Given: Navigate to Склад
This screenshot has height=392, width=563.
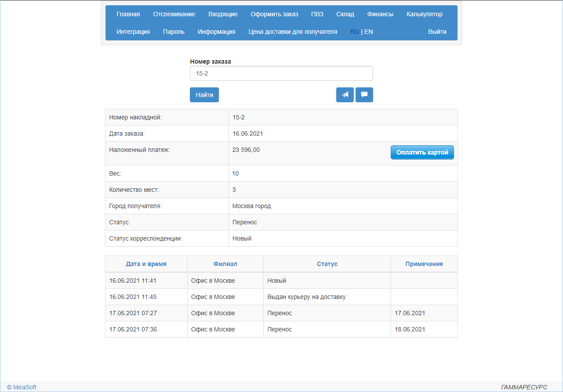Looking at the screenshot, I should click(345, 14).
